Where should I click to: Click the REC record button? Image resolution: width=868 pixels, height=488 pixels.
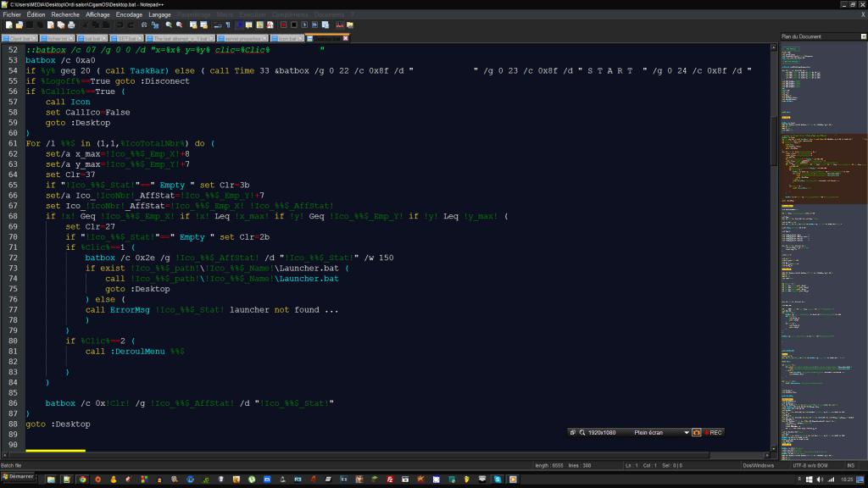[x=713, y=433]
